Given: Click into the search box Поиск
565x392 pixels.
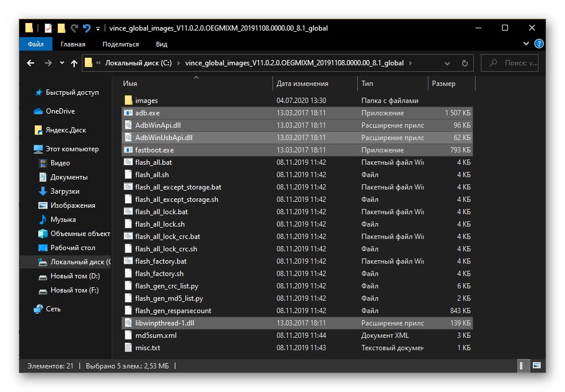Looking at the screenshot, I should coord(510,63).
